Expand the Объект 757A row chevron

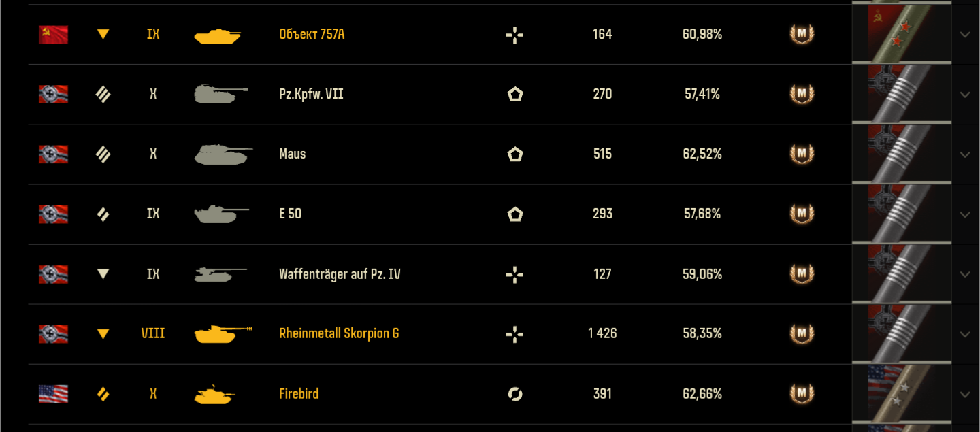point(965,35)
